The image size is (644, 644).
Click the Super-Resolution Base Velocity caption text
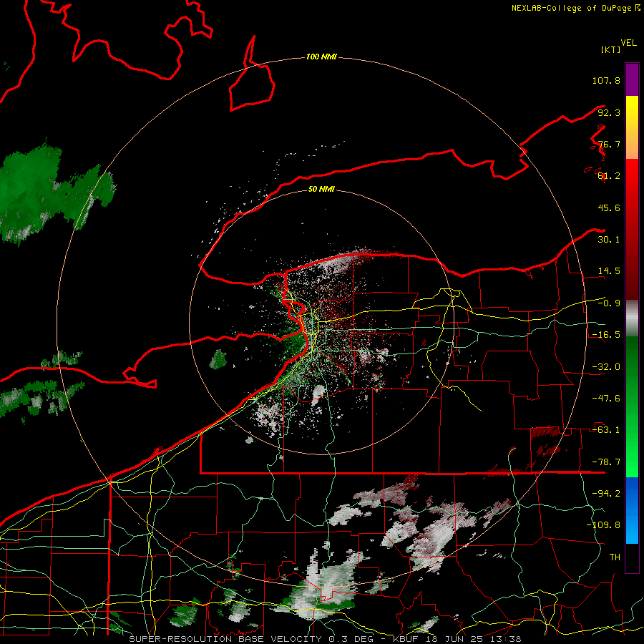[326, 639]
